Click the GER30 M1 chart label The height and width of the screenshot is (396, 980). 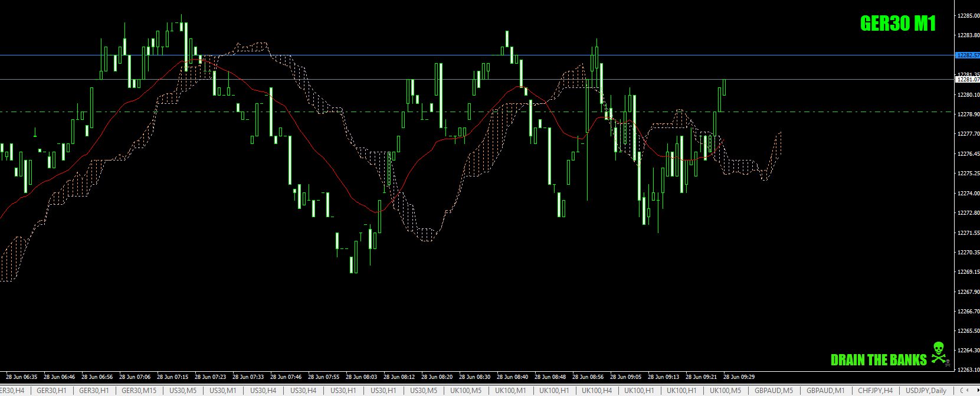[898, 24]
